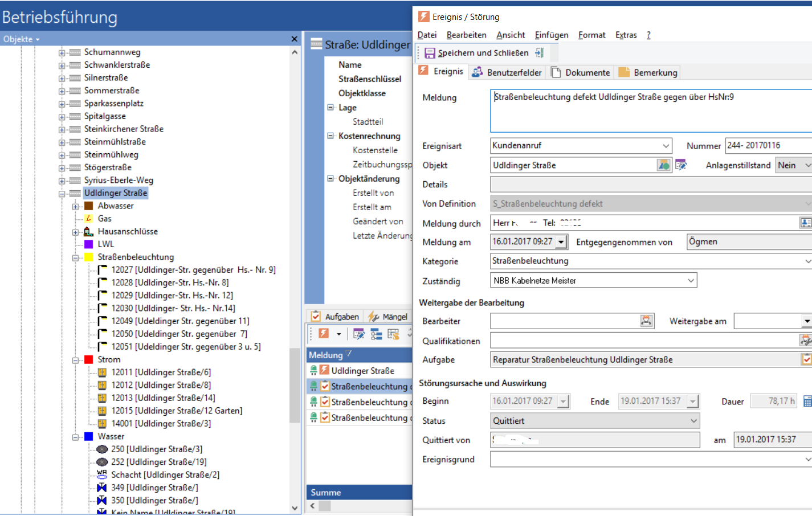The image size is (812, 516).
Task: Collapse the Udldinger Straße tree node
Action: point(62,194)
